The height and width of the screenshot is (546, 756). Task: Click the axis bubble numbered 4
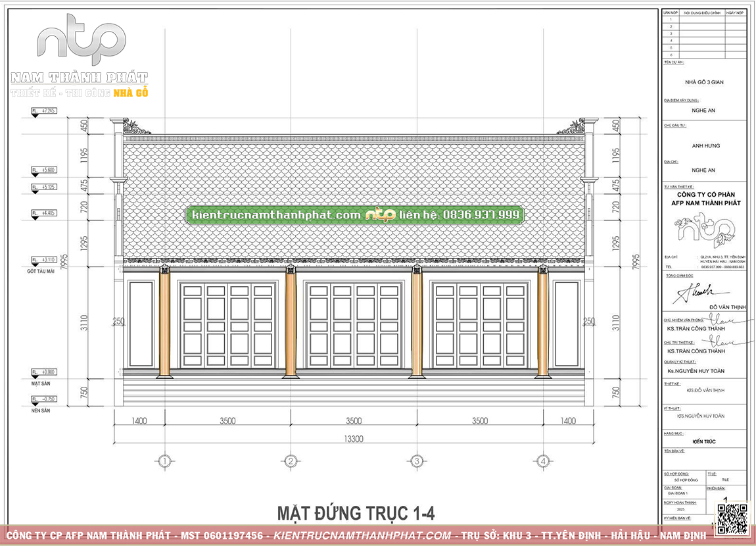(543, 462)
